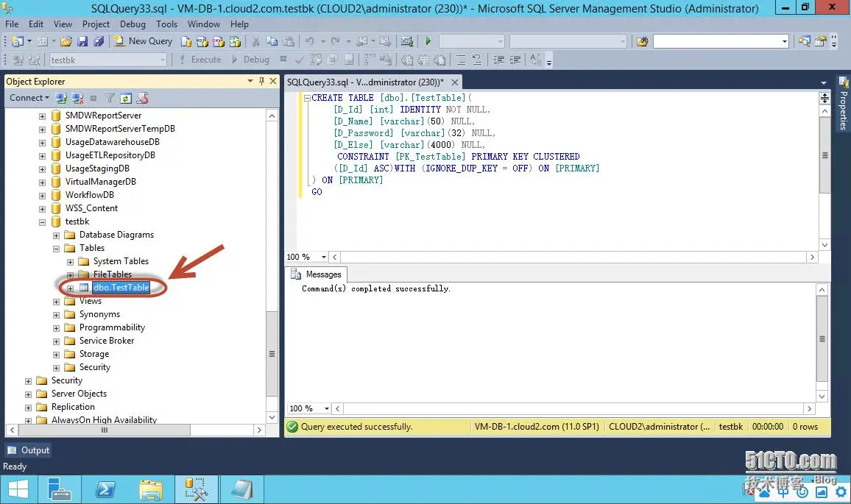Click the Paste icon in the toolbar
The width and height of the screenshot is (851, 504).
pos(289,41)
